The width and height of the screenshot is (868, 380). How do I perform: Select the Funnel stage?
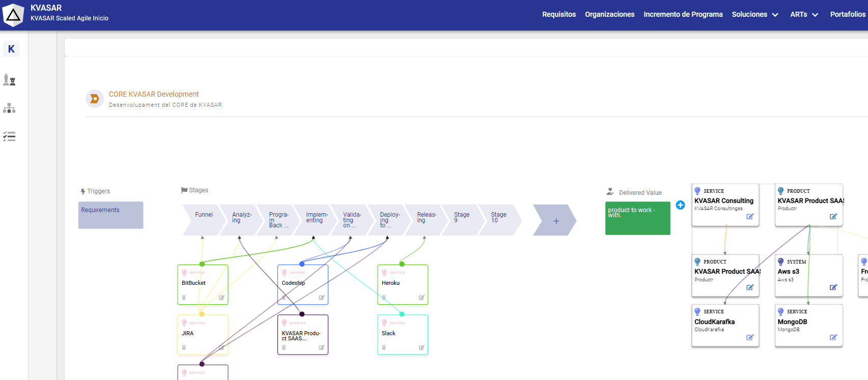click(x=203, y=220)
